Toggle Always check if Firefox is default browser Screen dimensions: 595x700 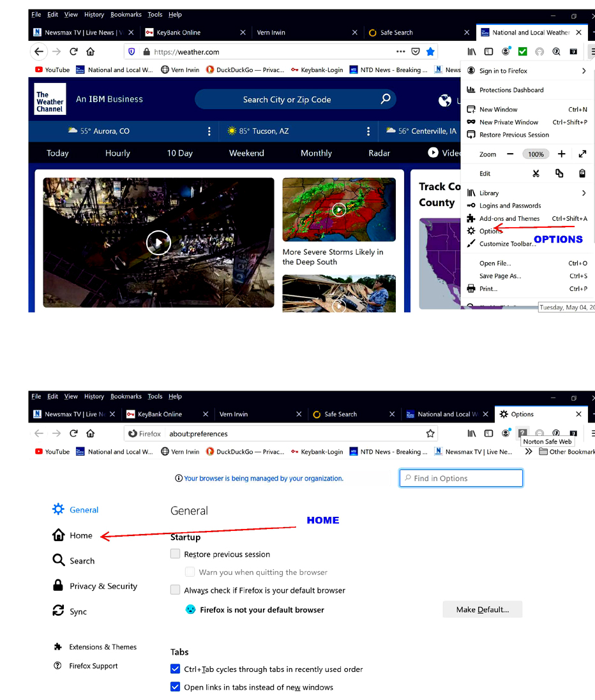click(x=176, y=590)
